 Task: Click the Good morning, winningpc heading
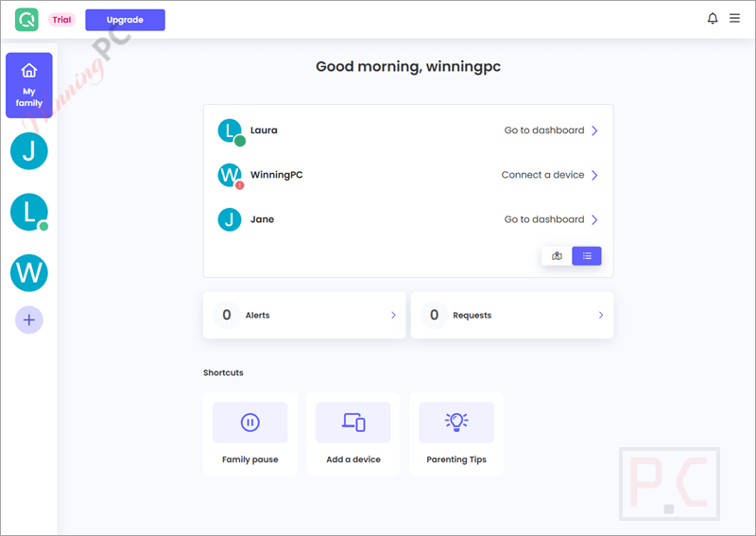(x=408, y=66)
